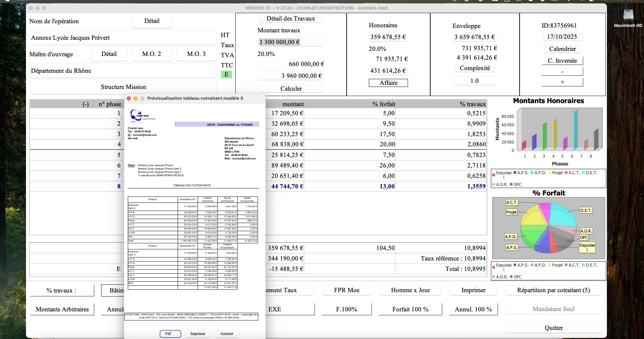Click the Calculer button
Image resolution: width=644 pixels, height=339 pixels.
(291, 89)
